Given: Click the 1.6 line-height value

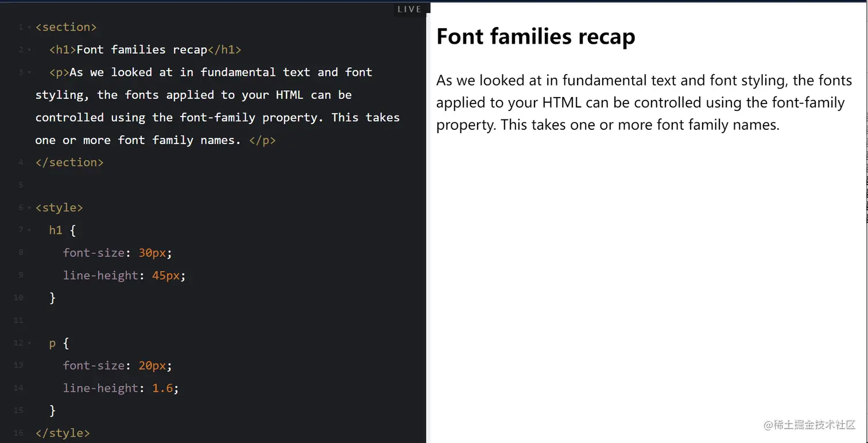Looking at the screenshot, I should click(162, 388).
